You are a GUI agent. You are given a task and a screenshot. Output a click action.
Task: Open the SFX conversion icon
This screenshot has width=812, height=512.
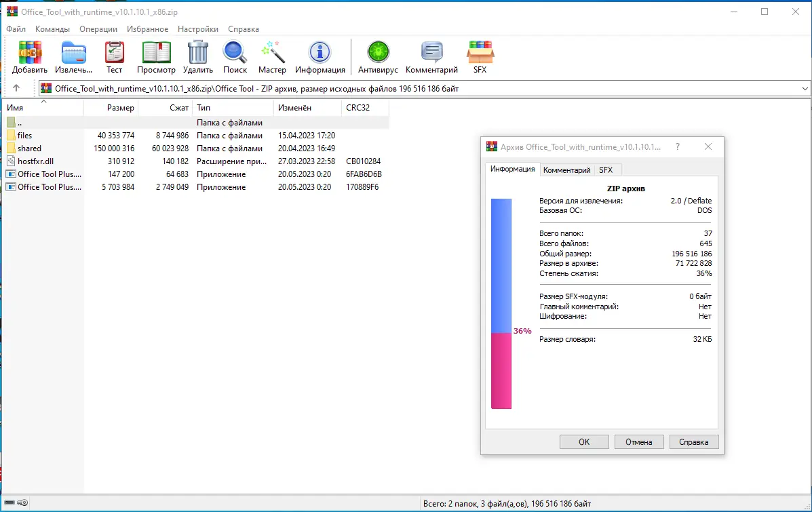[480, 53]
